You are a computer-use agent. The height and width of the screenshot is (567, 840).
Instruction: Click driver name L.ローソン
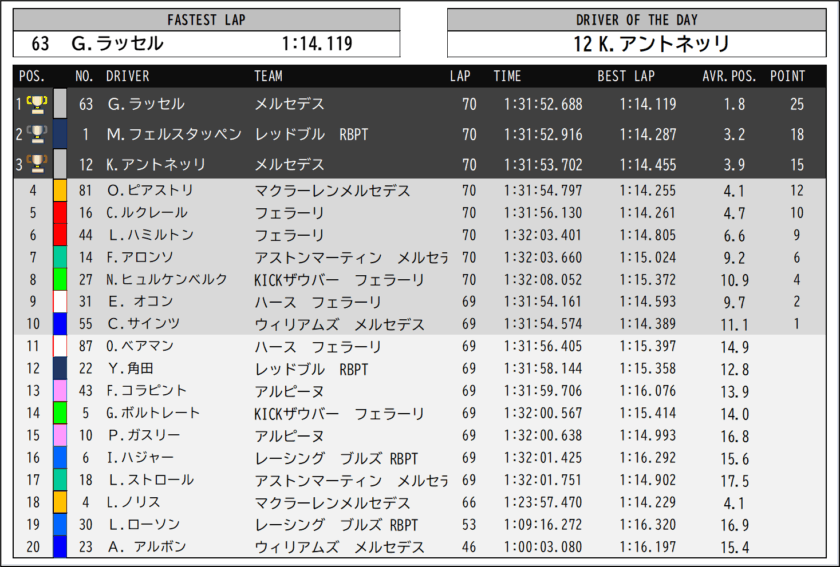(x=144, y=524)
